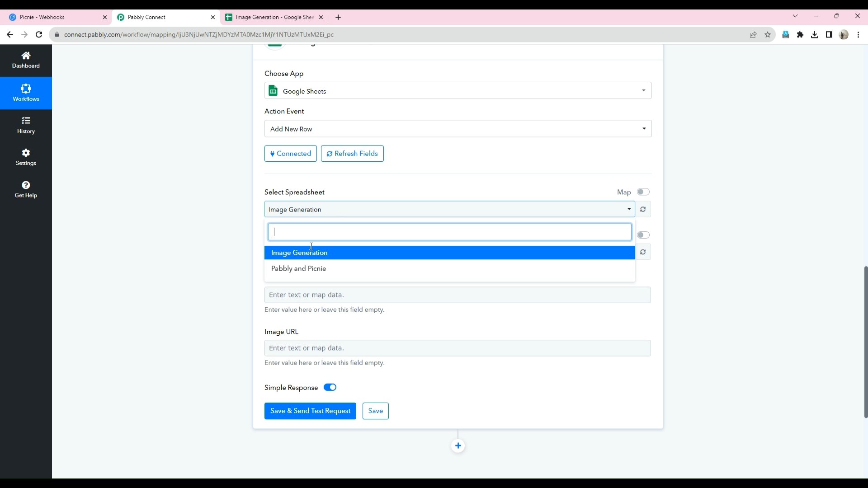The height and width of the screenshot is (488, 868).
Task: Click the plus add-step icon
Action: click(x=458, y=446)
